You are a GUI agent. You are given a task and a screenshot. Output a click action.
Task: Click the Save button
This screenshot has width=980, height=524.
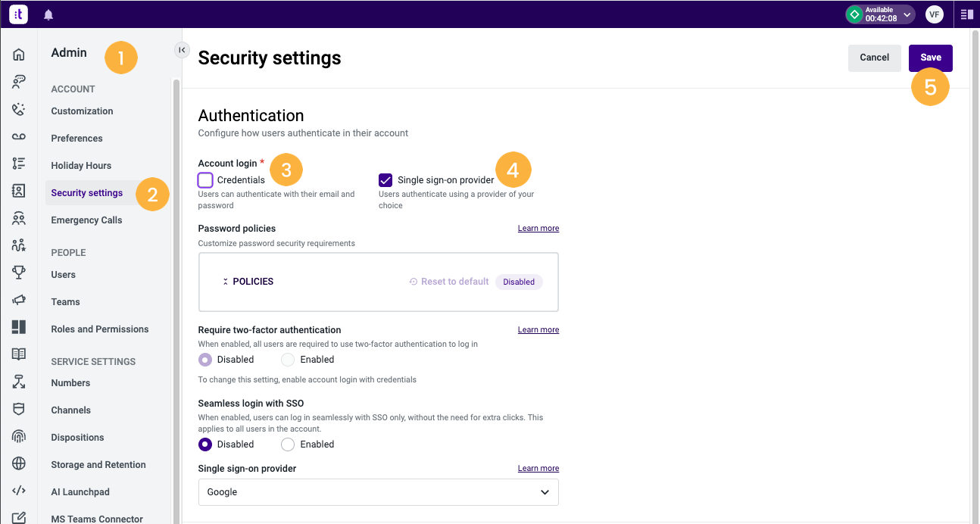click(x=931, y=58)
